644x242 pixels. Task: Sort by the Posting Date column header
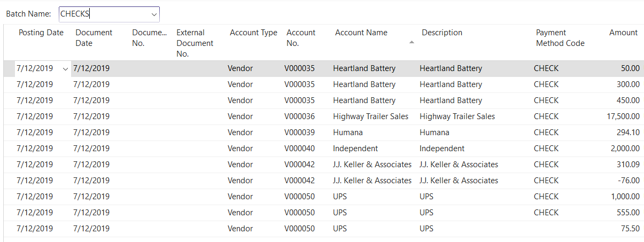click(x=41, y=33)
